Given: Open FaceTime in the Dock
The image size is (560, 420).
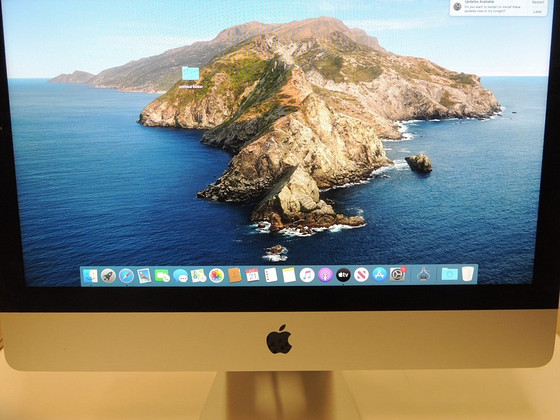Looking at the screenshot, I should pyautogui.click(x=162, y=276).
